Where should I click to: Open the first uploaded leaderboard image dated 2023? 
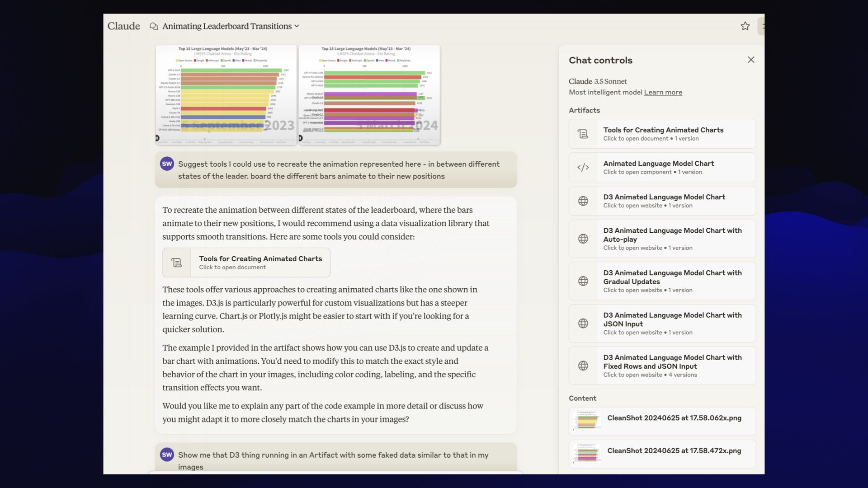click(226, 95)
